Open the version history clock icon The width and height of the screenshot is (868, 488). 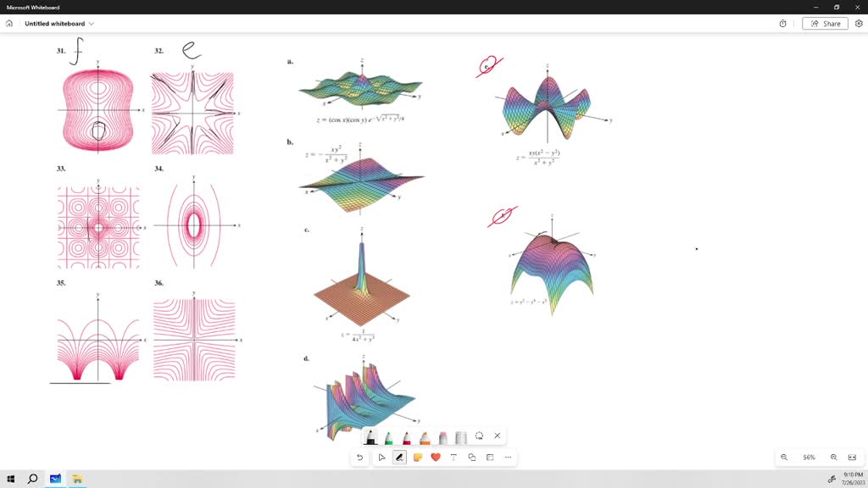[782, 23]
